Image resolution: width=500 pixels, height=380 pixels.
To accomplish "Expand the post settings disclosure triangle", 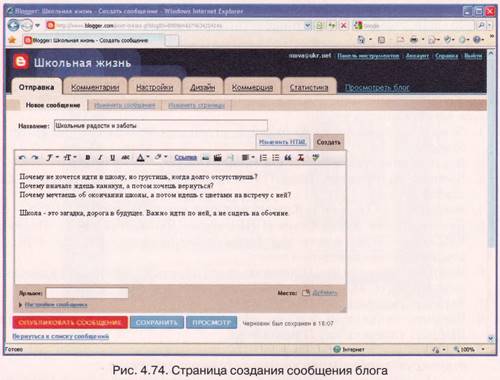I will [20, 305].
